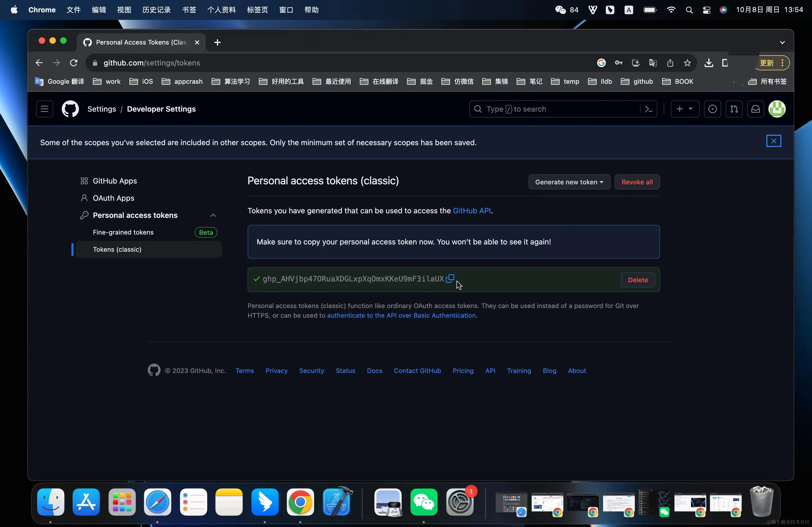The image size is (812, 527).
Task: Open the create new plus dropdown
Action: 684,109
